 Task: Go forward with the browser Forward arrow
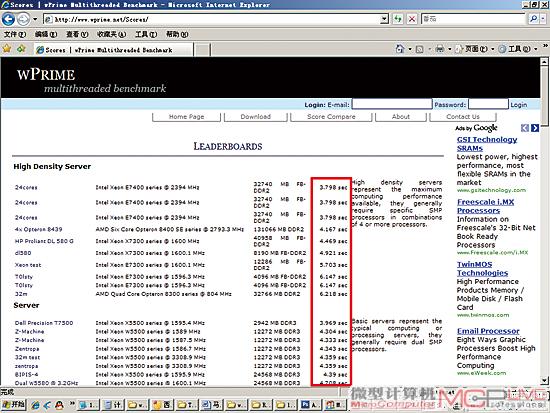23,19
